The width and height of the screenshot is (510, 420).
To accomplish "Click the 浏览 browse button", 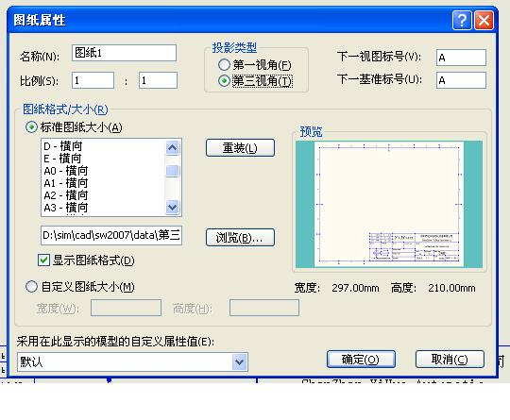I will (x=241, y=237).
